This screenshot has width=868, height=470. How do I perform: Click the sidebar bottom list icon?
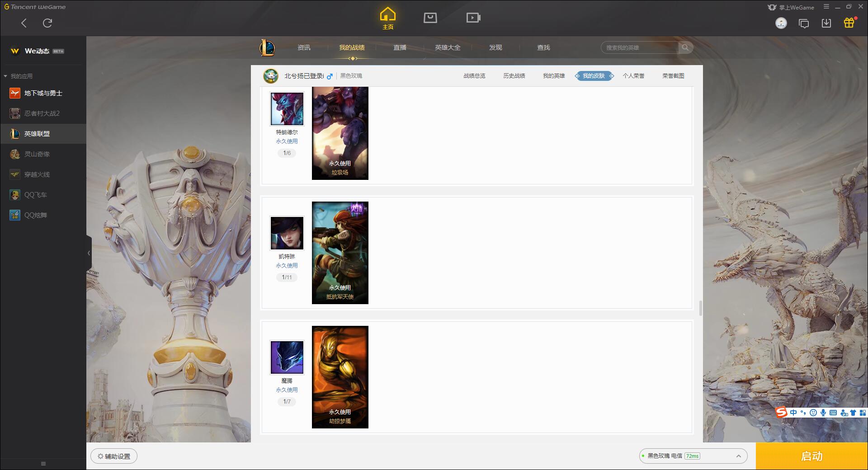click(x=43, y=464)
